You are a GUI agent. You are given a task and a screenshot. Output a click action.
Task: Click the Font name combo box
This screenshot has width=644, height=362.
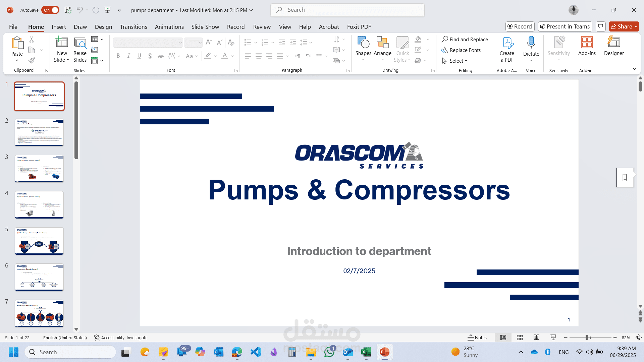point(148,43)
